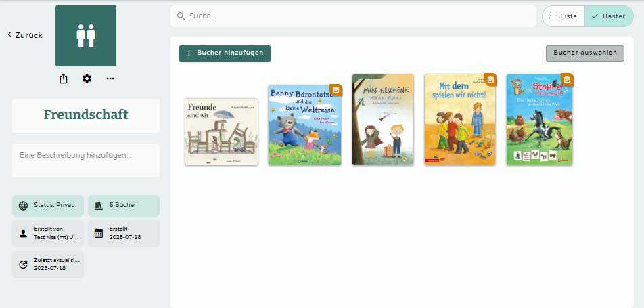The height and width of the screenshot is (308, 644).
Task: Click the books icon beside 6 Bücher
Action: pos(99,206)
